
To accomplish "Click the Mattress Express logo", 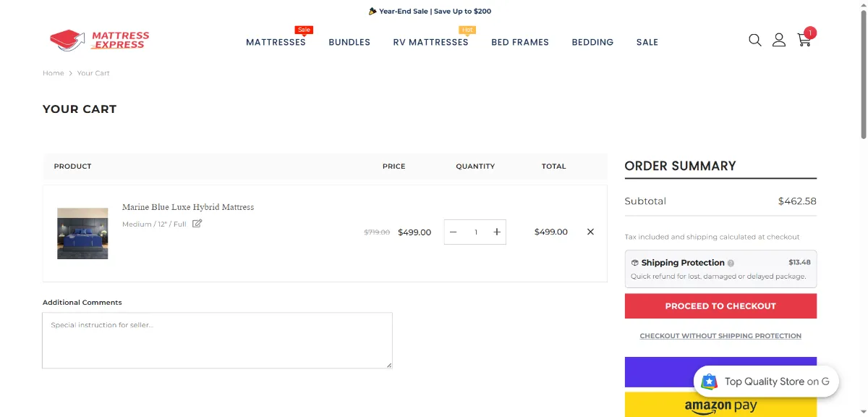I will click(x=100, y=40).
